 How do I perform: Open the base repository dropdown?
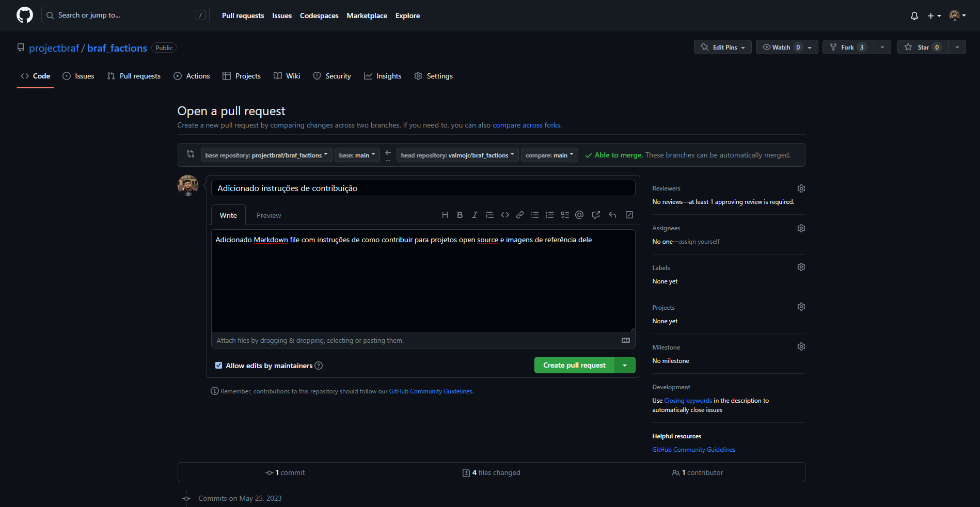click(266, 155)
